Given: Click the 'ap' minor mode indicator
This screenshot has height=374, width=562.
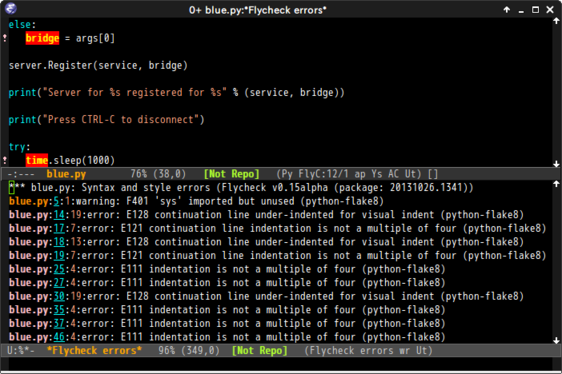Looking at the screenshot, I should pos(360,174).
